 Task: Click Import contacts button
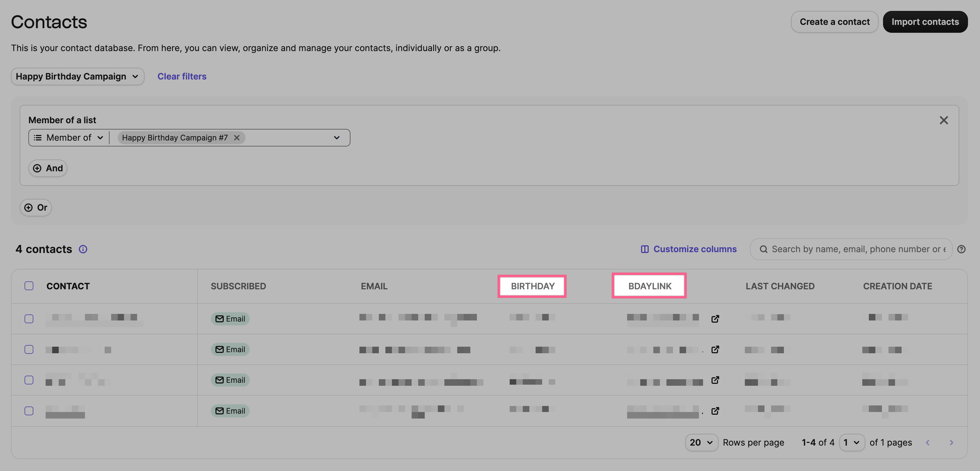point(925,22)
